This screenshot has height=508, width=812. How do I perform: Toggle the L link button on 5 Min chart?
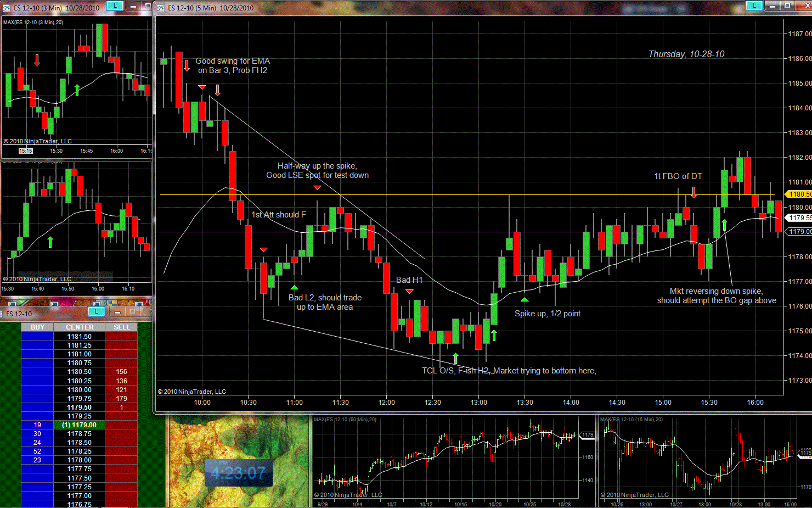coord(754,5)
